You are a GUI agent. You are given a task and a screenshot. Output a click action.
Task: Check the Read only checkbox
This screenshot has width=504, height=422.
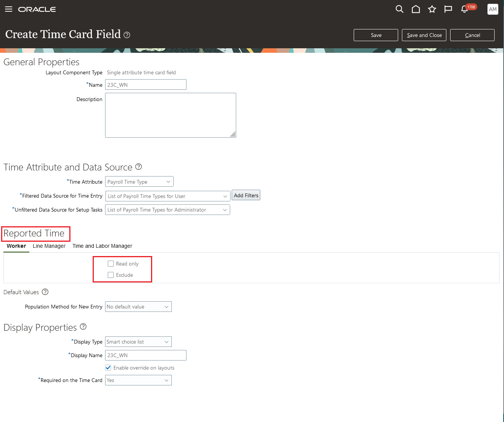click(x=110, y=263)
